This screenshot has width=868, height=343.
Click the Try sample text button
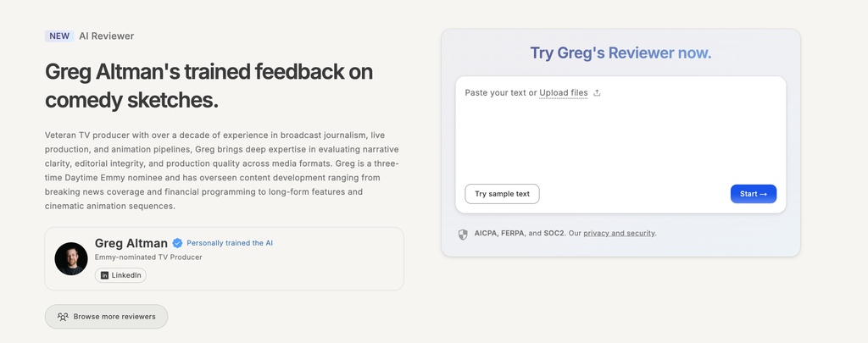point(502,194)
